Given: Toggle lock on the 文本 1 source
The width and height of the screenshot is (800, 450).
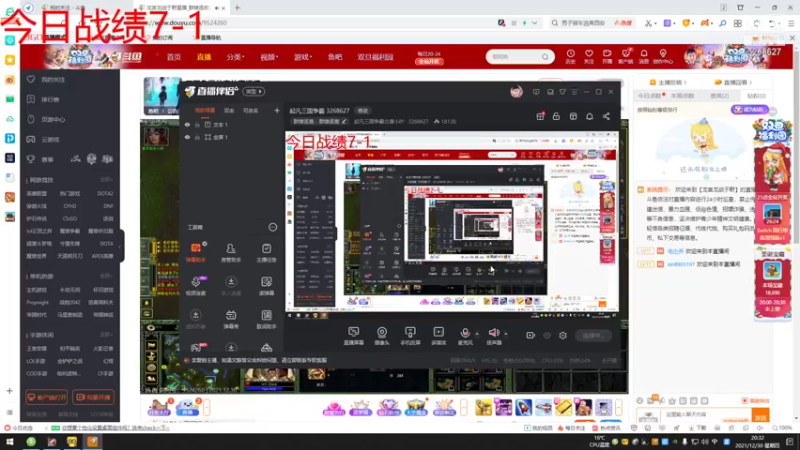Looking at the screenshot, I should [197, 124].
